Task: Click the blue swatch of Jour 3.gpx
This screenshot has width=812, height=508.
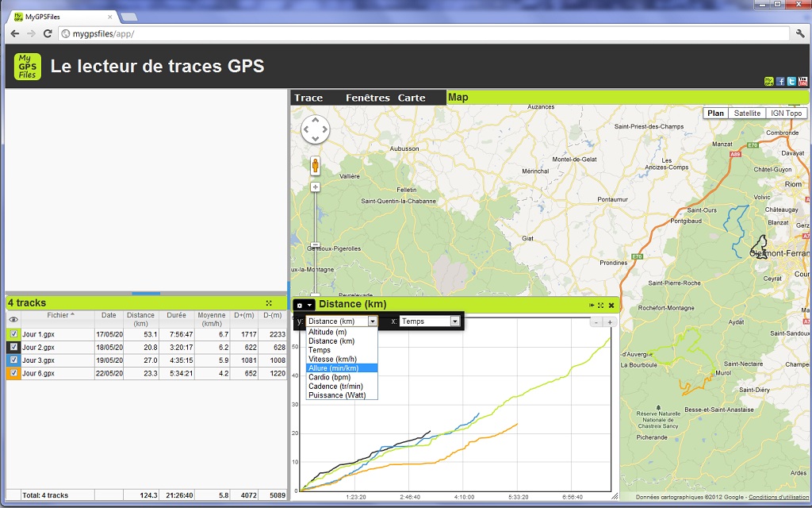Action: pyautogui.click(x=14, y=360)
